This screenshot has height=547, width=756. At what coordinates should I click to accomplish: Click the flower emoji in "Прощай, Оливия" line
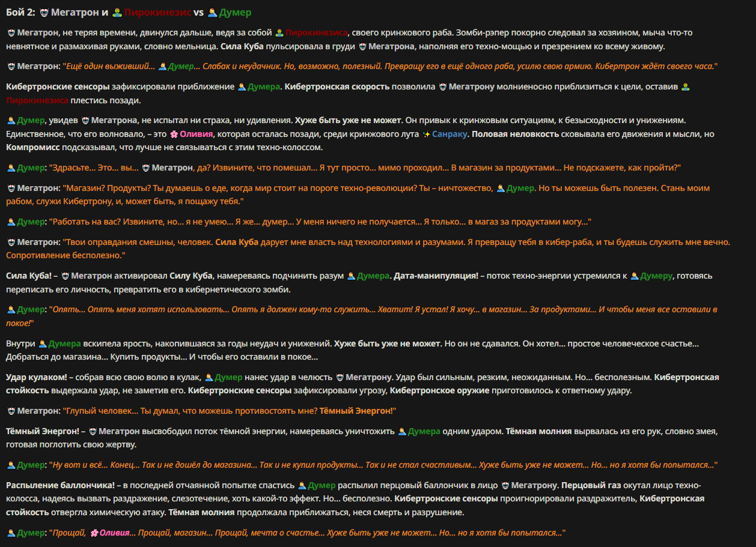click(94, 533)
